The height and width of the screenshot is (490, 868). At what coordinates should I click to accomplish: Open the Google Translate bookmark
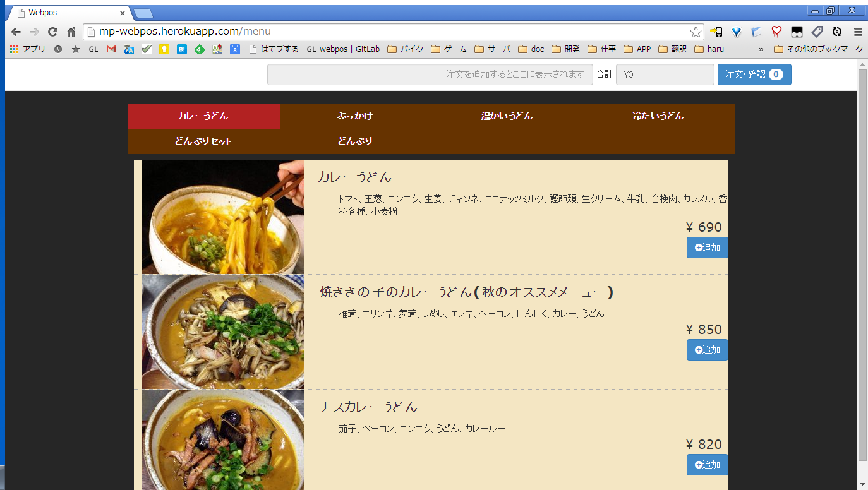(x=129, y=49)
